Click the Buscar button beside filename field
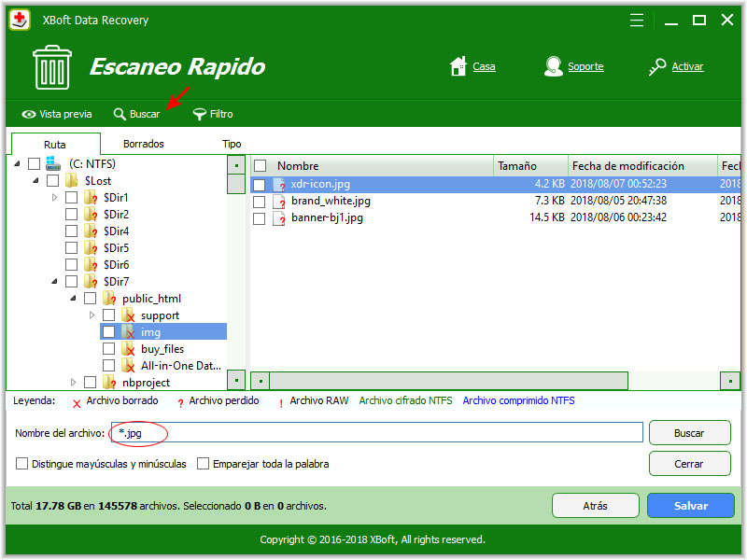747x560 pixels. point(689,433)
